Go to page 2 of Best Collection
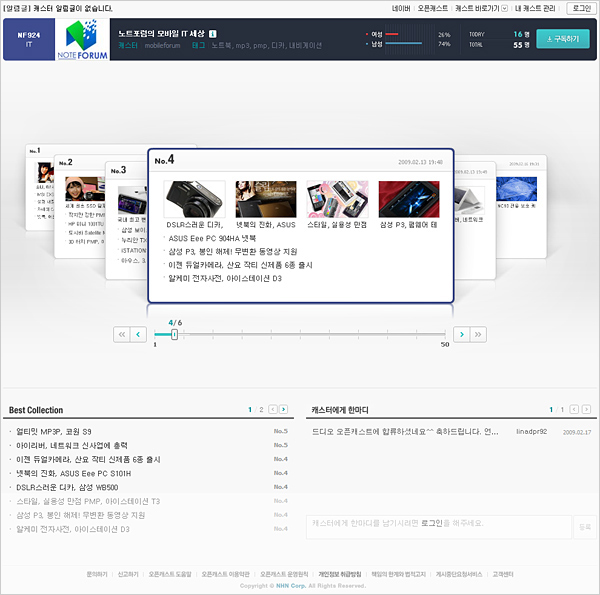 click(x=262, y=410)
